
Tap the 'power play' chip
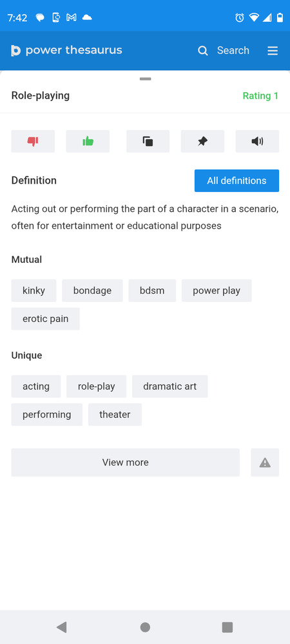pos(217,291)
